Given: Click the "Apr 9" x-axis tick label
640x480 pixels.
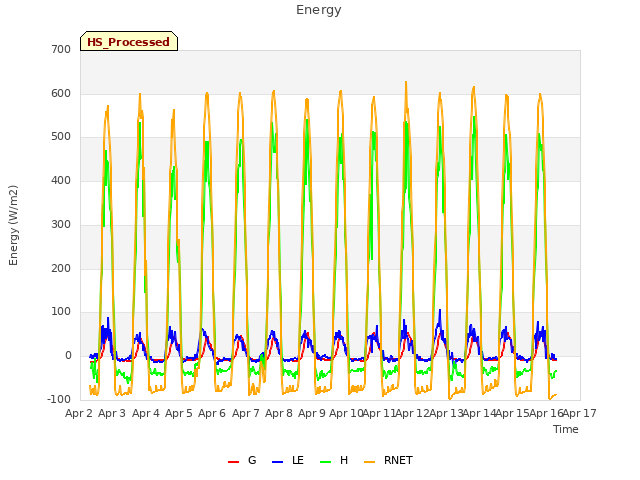Looking at the screenshot, I should [312, 413].
